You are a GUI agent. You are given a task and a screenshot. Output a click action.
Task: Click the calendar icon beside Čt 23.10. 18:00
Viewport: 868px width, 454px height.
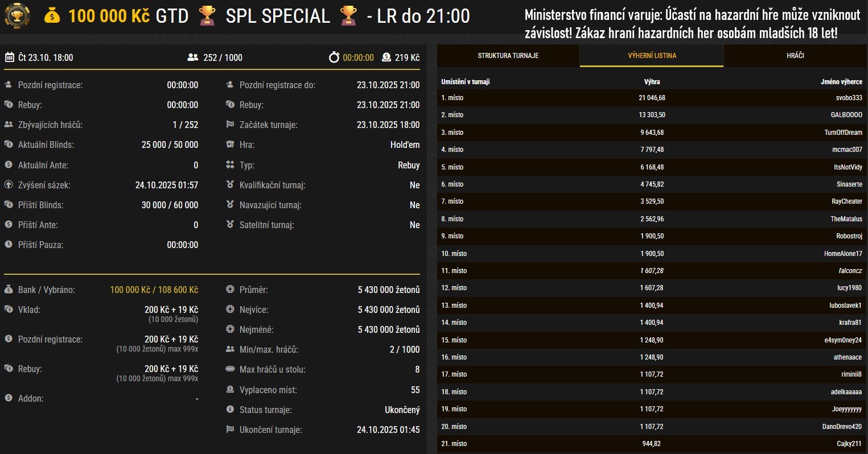click(x=9, y=57)
